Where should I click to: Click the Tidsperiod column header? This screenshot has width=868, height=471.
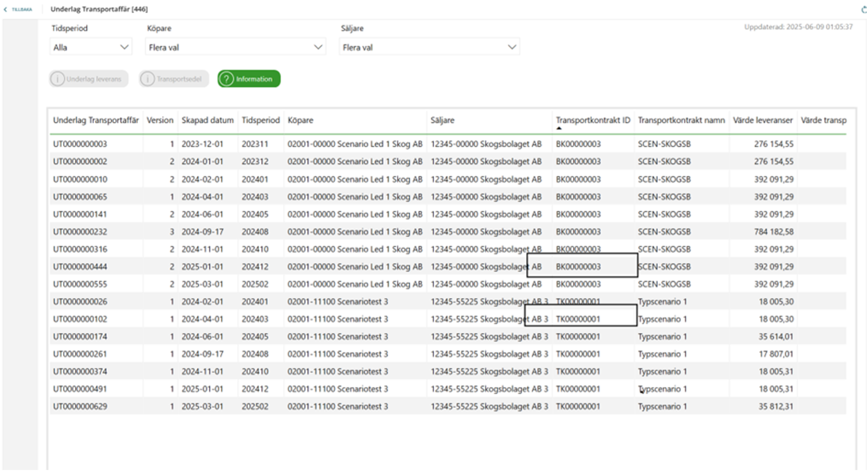[x=261, y=120]
